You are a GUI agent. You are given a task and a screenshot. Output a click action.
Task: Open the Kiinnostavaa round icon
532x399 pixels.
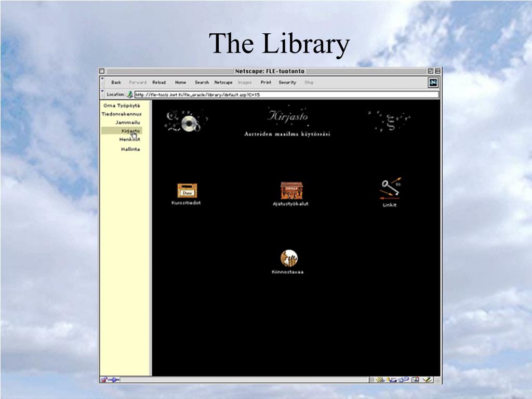[289, 258]
